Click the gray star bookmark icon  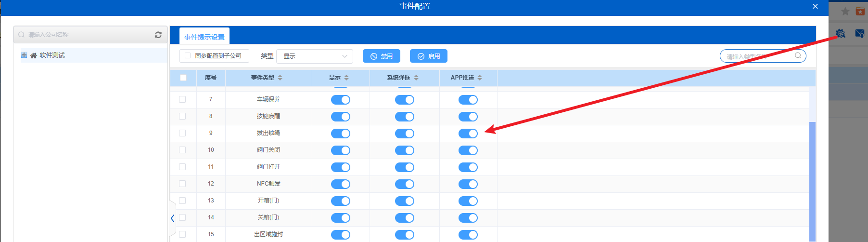coord(845,11)
